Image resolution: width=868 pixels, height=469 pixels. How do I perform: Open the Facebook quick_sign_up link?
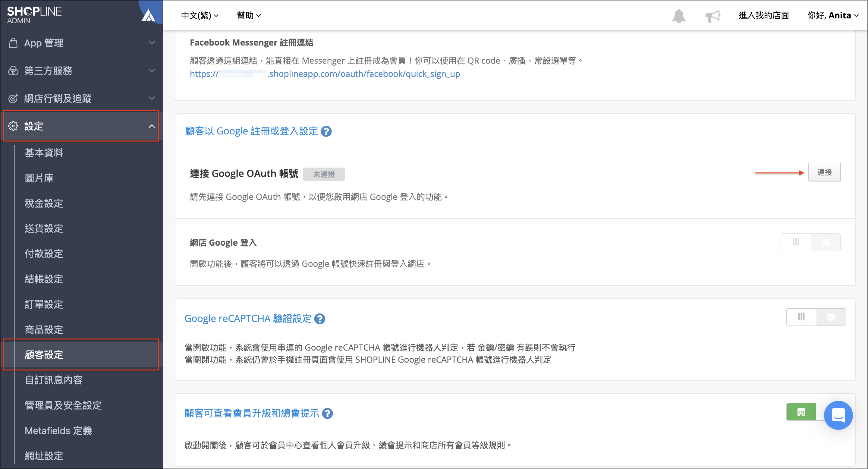point(325,74)
